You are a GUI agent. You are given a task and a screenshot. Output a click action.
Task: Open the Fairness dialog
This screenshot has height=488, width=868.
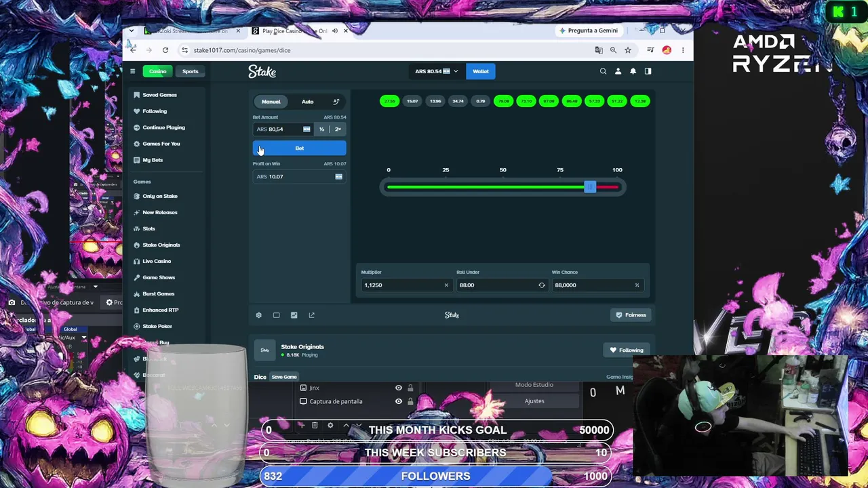631,315
